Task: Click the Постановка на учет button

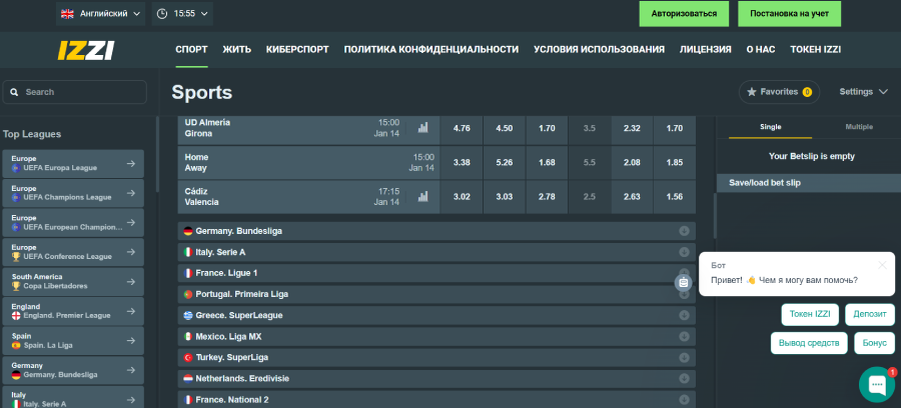Action: pyautogui.click(x=789, y=13)
